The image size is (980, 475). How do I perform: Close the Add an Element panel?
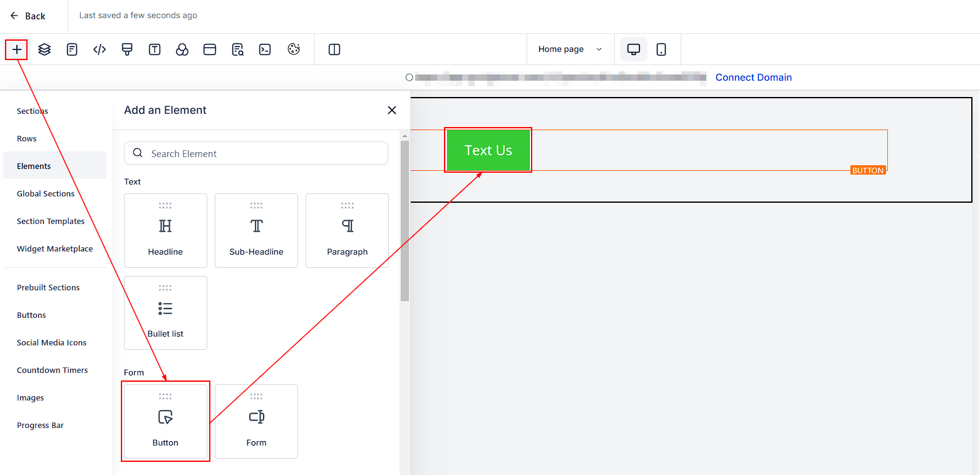tap(392, 110)
